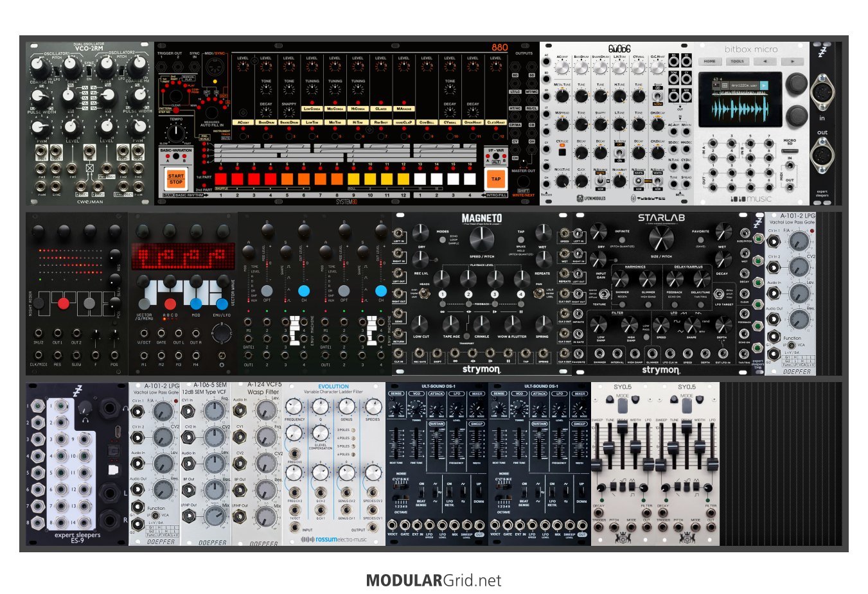Toggle white step button 16 on the 880
Image resolution: width=868 pixels, height=594 pixels.
tap(470, 179)
